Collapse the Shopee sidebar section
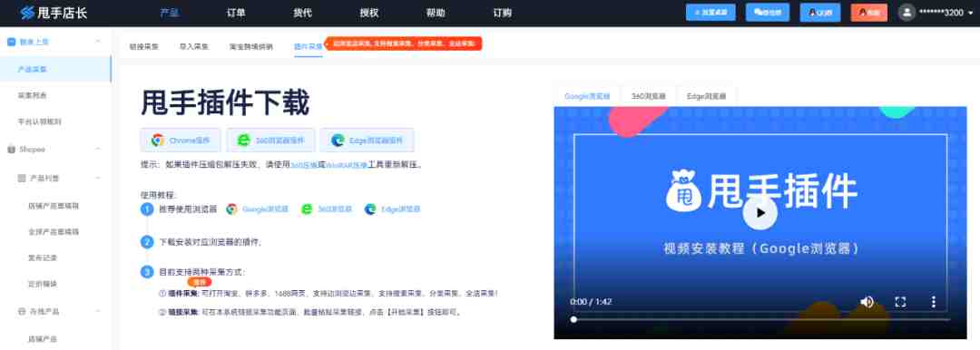 click(x=98, y=150)
